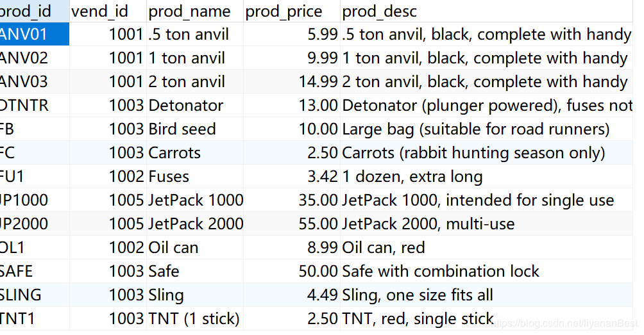Select the Fuses price 3.42 cell
644x335 pixels.
tap(322, 176)
